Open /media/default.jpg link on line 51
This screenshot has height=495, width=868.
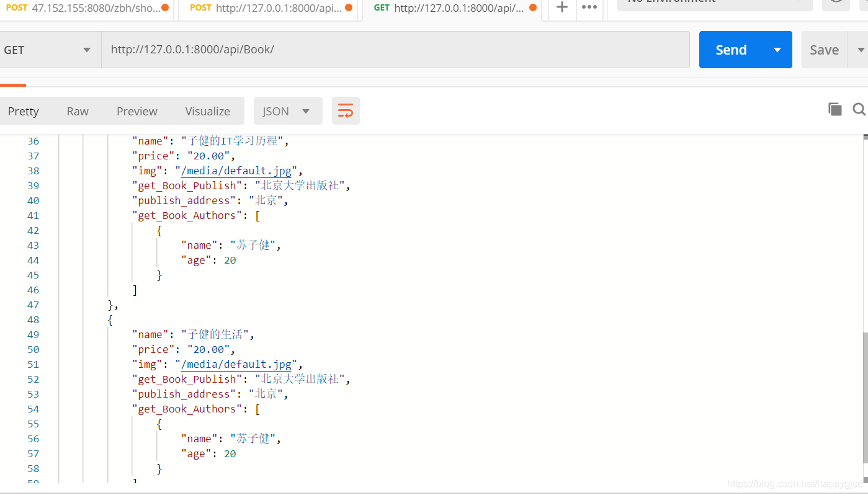(x=236, y=364)
